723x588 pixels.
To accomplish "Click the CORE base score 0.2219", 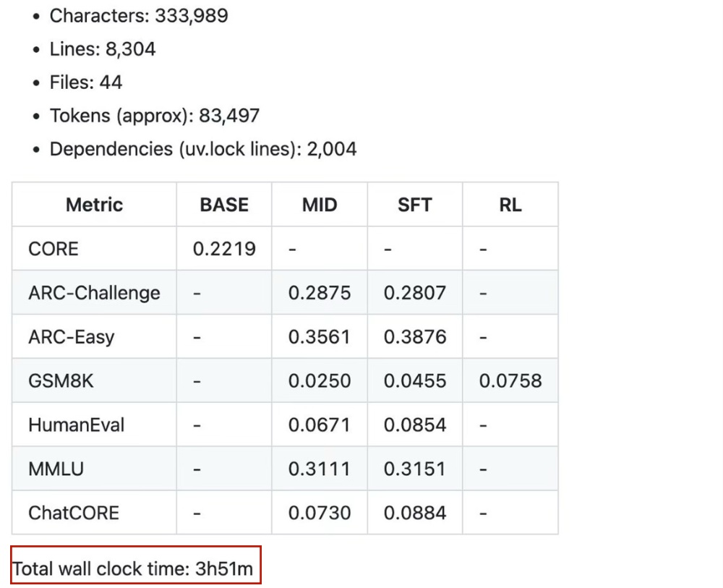I will click(224, 249).
